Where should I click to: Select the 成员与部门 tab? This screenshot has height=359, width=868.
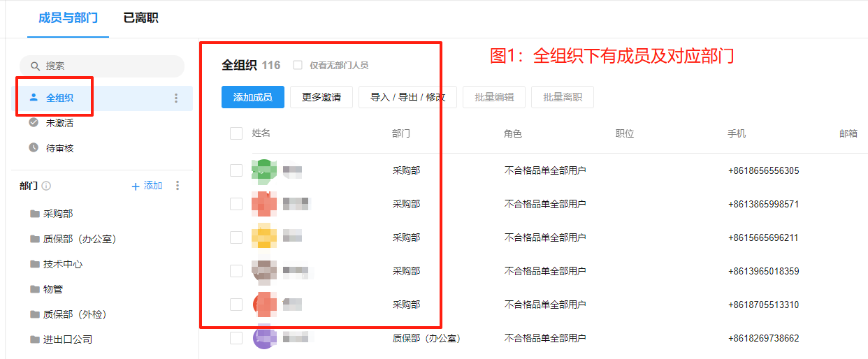click(68, 18)
